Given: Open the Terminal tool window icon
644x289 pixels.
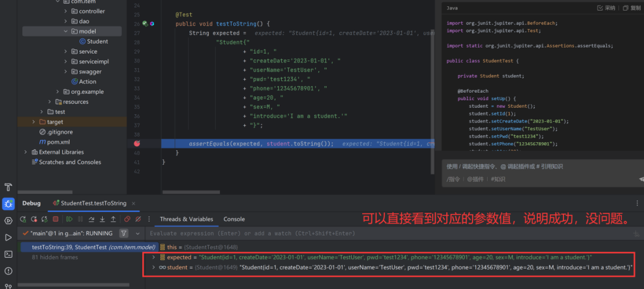Looking at the screenshot, I should click(8, 254).
